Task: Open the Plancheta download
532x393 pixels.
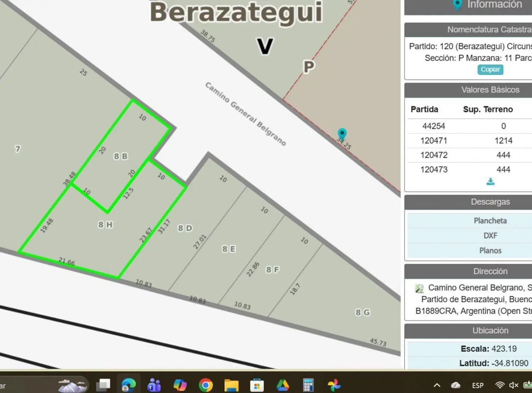Action: coord(490,221)
